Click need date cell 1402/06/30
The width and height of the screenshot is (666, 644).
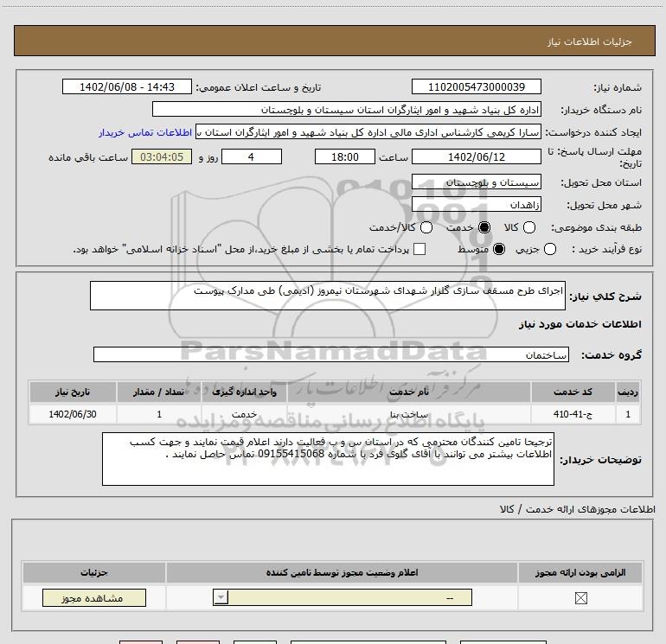(x=73, y=414)
